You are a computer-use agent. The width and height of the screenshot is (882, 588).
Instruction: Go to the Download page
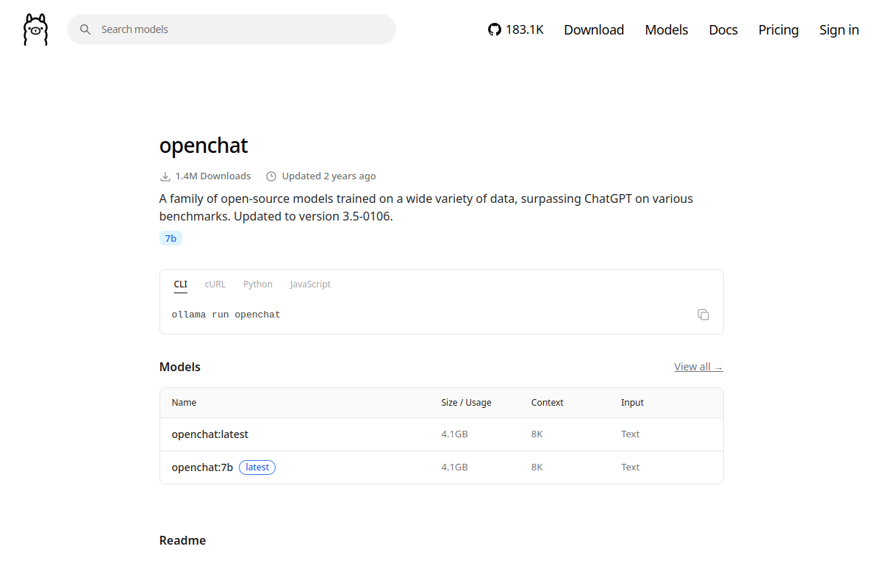pos(594,29)
